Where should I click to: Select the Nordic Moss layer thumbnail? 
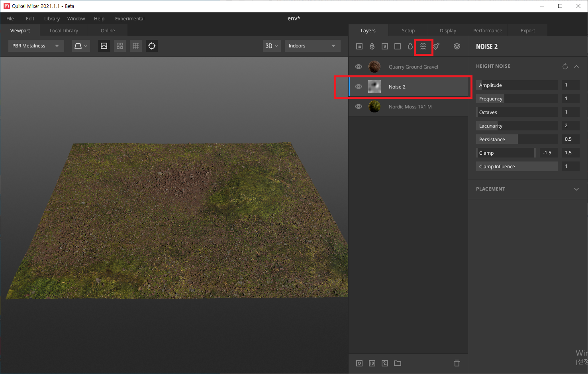coord(374,106)
